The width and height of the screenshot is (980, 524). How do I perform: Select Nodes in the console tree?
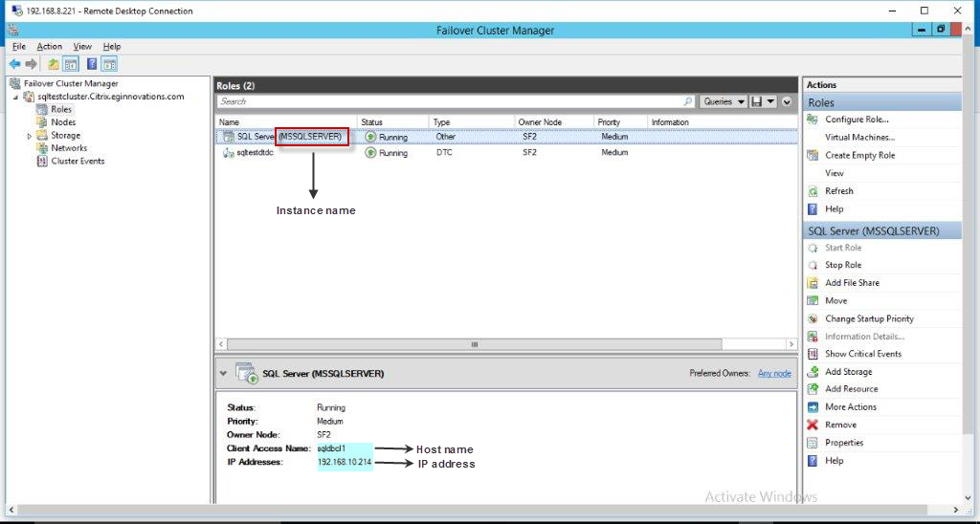[x=63, y=122]
